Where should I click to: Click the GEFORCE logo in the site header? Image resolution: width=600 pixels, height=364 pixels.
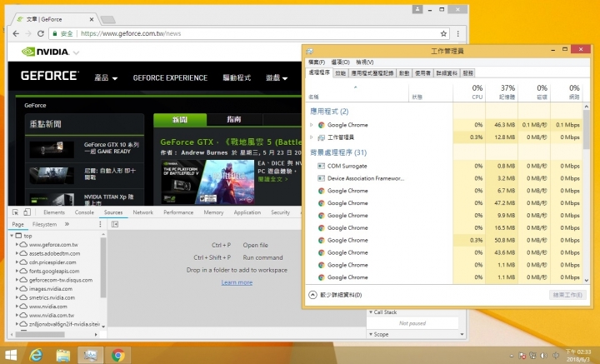point(49,76)
